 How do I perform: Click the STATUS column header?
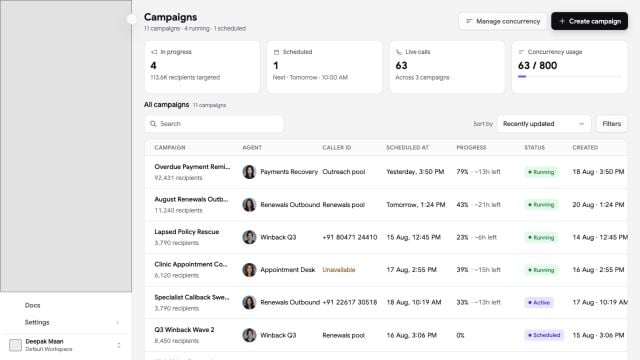point(534,147)
